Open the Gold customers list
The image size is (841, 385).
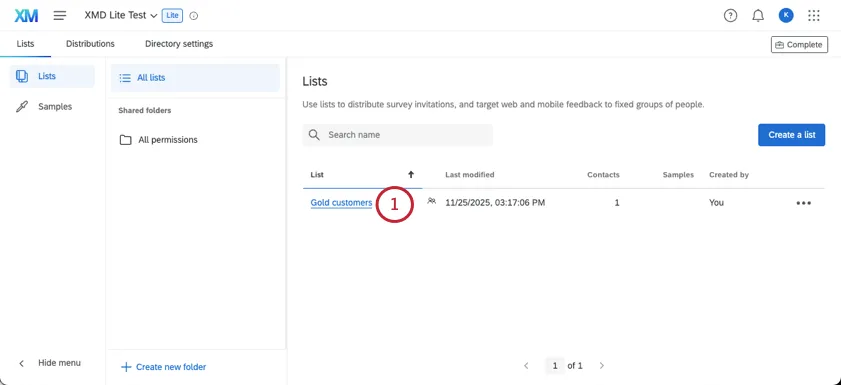(x=341, y=203)
